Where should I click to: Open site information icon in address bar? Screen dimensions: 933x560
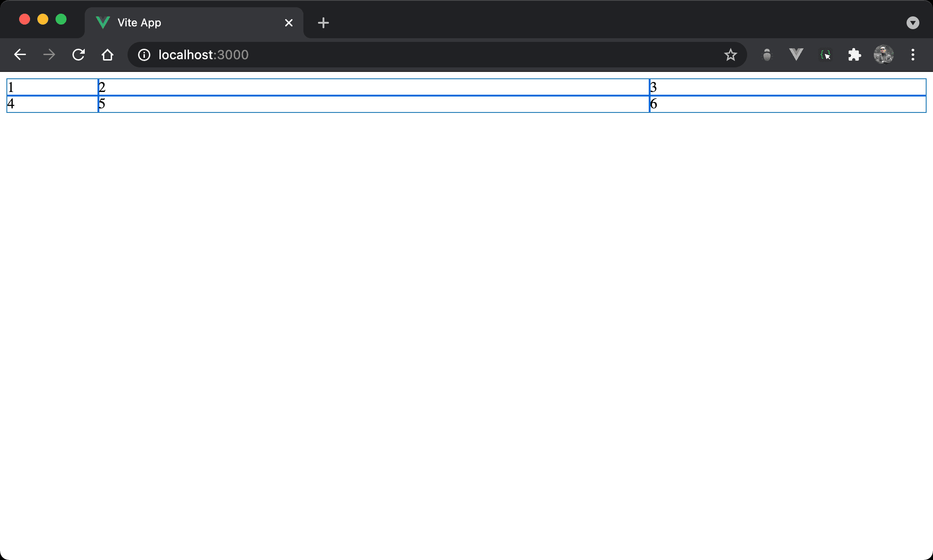point(144,55)
